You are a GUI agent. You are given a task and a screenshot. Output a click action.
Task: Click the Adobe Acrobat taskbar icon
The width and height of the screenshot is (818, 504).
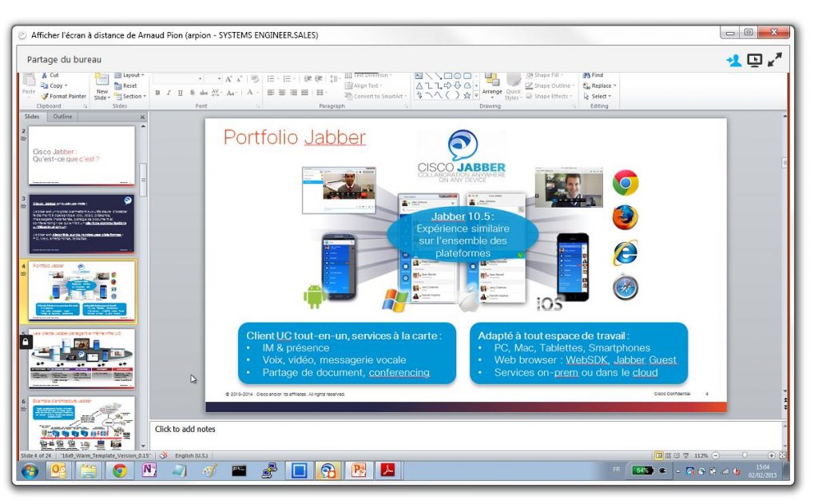[387, 470]
